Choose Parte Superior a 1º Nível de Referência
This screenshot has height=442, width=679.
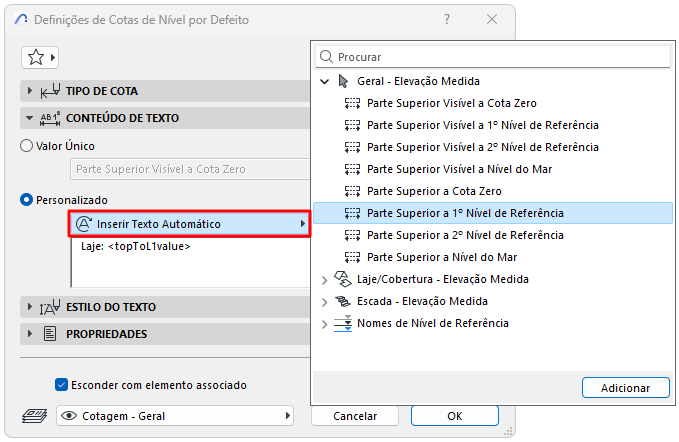(493, 213)
